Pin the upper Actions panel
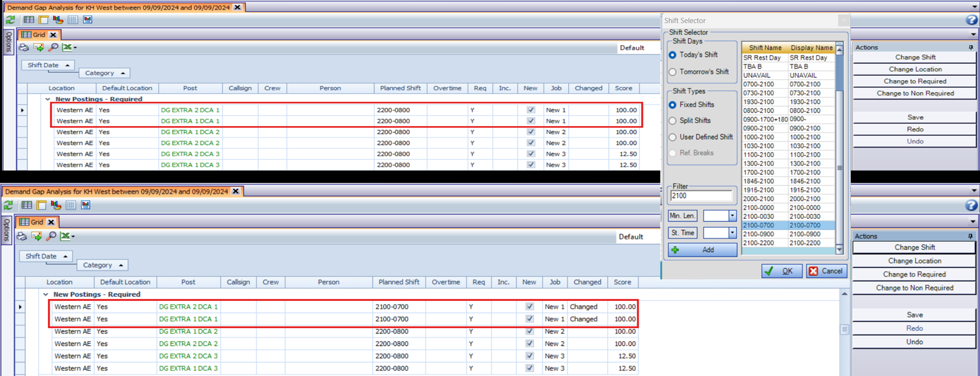This screenshot has width=980, height=376. pyautogui.click(x=970, y=48)
